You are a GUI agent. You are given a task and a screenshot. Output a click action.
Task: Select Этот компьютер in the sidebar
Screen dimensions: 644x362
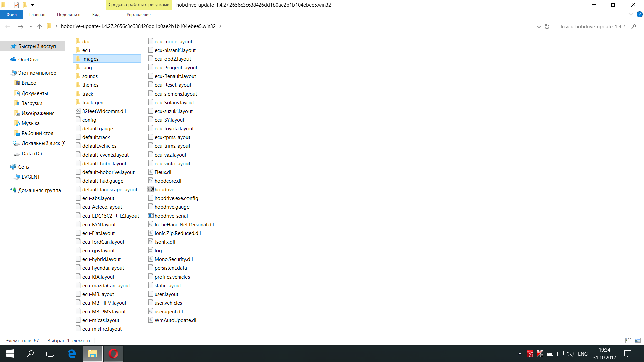click(x=37, y=73)
